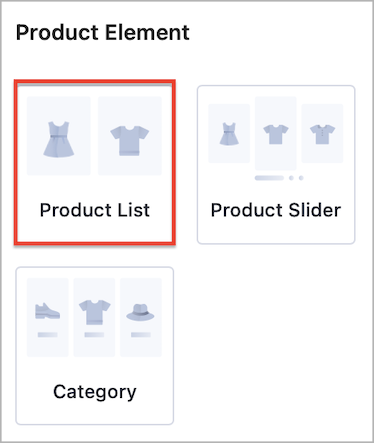The height and width of the screenshot is (443, 374).
Task: Select the Product List label
Action: coord(95,210)
